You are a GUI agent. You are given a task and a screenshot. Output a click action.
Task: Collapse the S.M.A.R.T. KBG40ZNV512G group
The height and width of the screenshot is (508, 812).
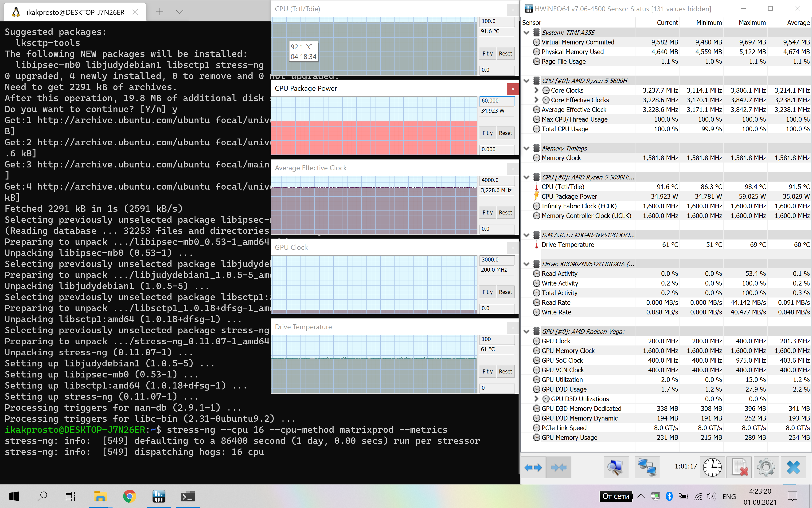[x=526, y=235]
